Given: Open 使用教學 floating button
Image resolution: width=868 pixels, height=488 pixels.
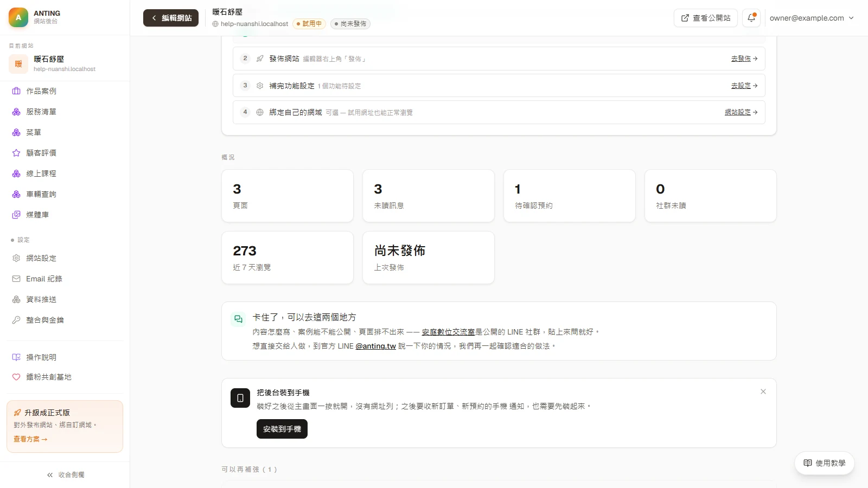Looking at the screenshot, I should (825, 463).
